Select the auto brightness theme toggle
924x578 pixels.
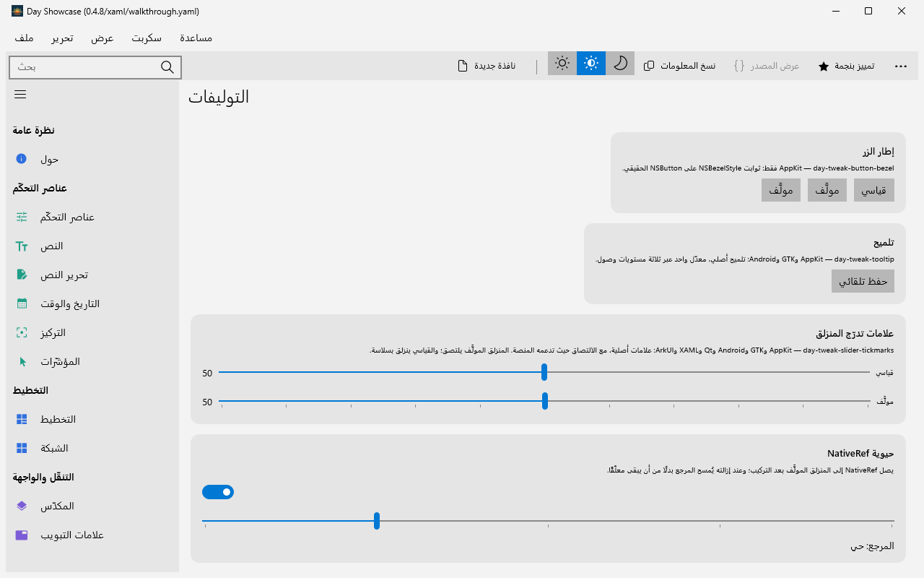[591, 64]
